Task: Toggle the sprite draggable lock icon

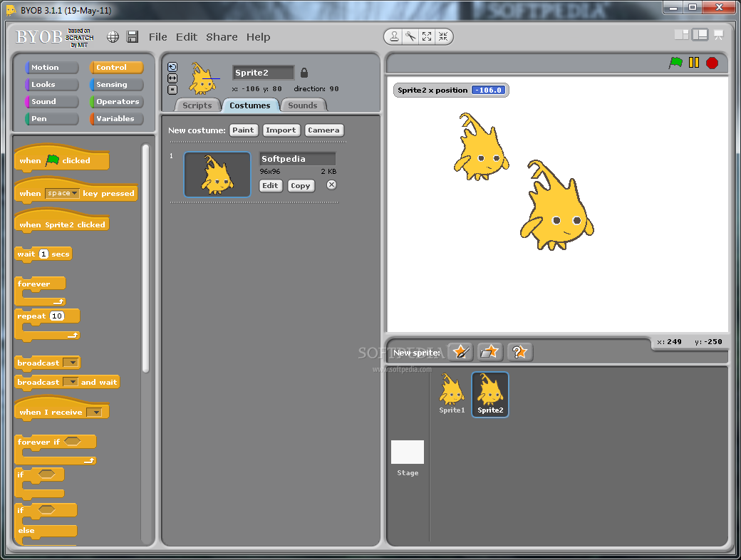Action: [304, 73]
